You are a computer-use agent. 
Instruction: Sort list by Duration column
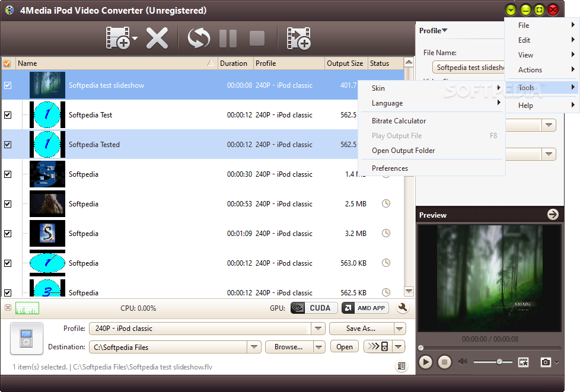235,63
